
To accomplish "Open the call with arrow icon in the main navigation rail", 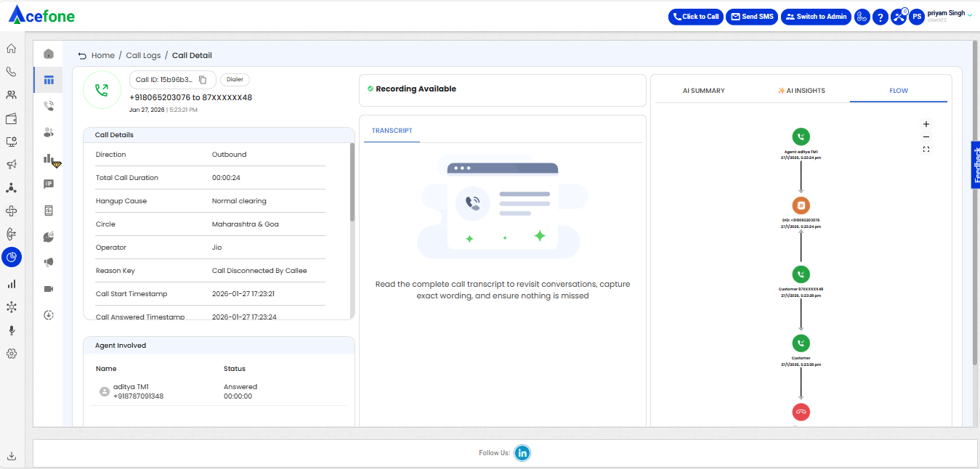I will click(11, 234).
